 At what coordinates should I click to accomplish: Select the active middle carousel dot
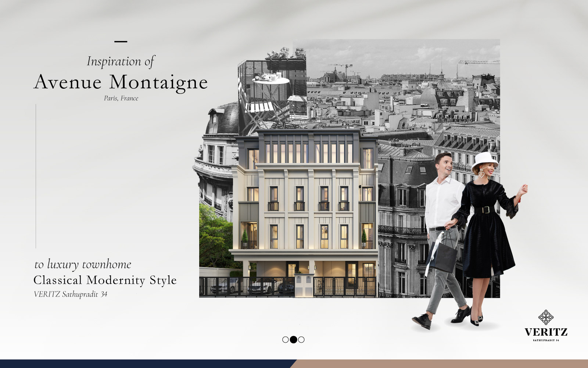point(293,340)
